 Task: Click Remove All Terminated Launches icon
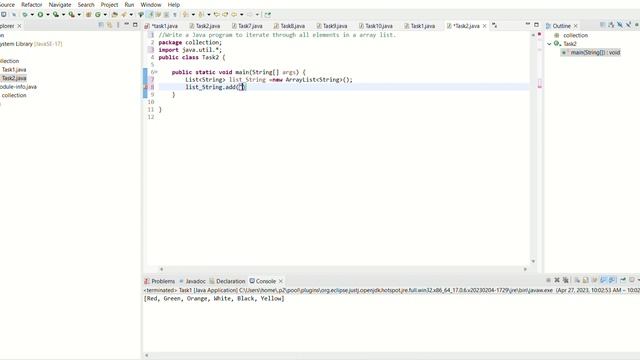565,280
